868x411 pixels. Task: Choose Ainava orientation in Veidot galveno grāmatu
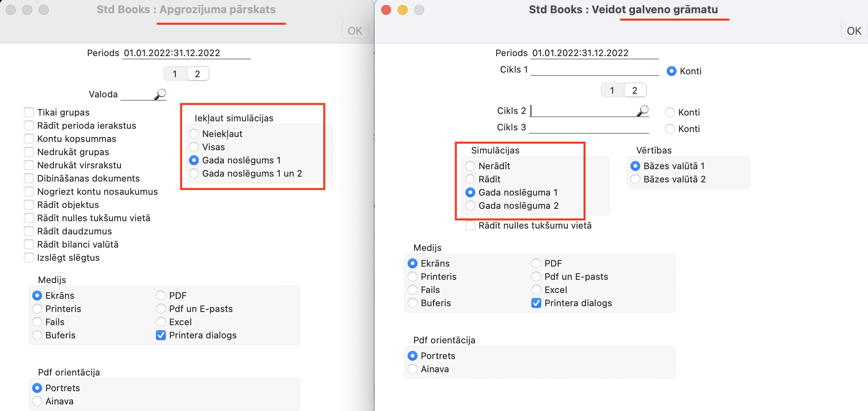(x=413, y=369)
